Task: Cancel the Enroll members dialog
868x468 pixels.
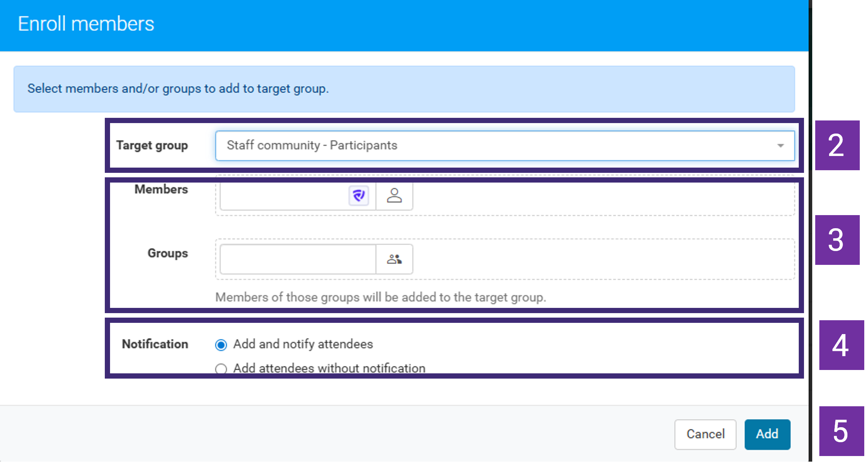Action: tap(706, 434)
